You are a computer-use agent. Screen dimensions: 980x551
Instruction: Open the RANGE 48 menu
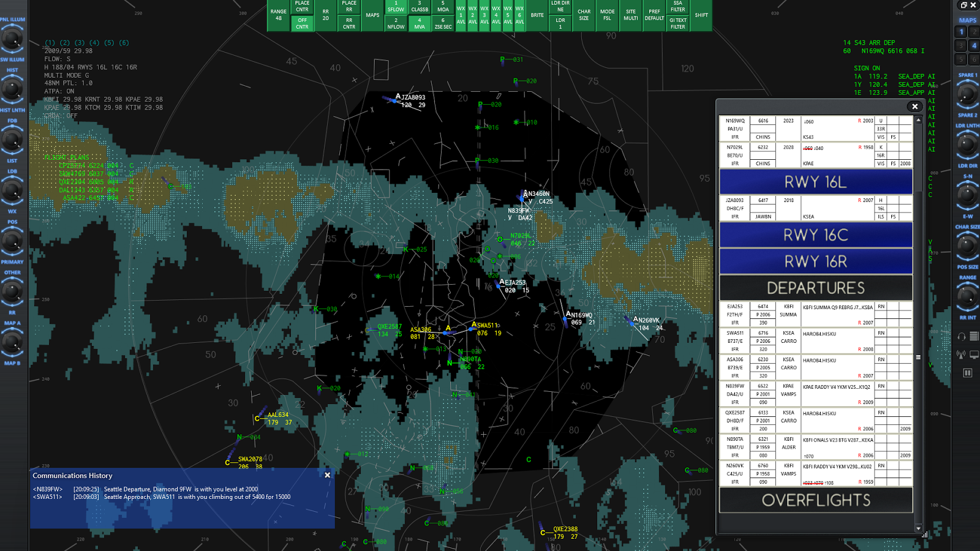click(x=279, y=15)
